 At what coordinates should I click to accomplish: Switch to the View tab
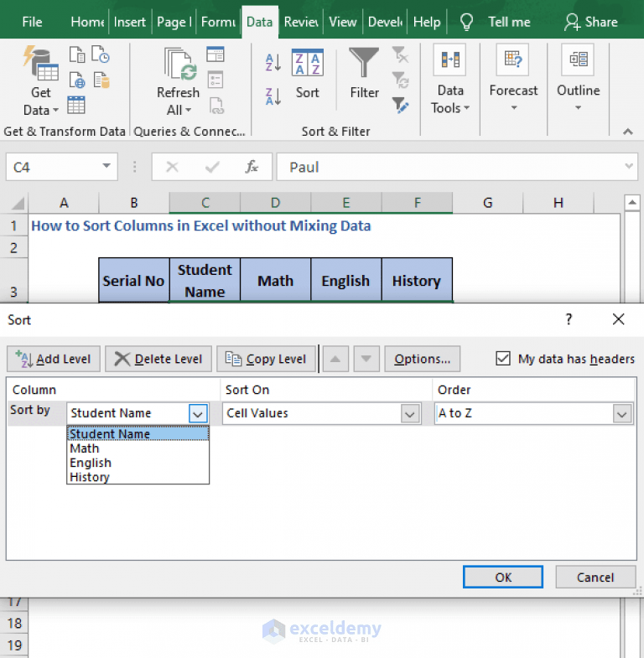click(343, 22)
